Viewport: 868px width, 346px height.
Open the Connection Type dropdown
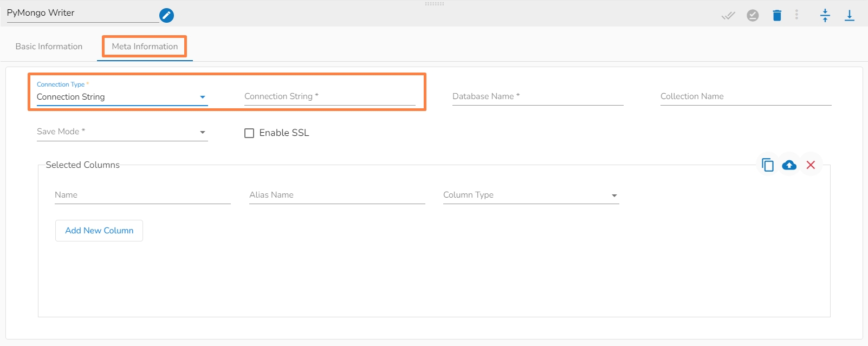tap(122, 97)
